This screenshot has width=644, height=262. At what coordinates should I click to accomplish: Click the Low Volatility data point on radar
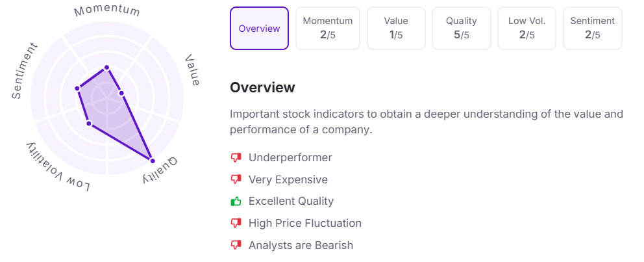[x=88, y=124]
